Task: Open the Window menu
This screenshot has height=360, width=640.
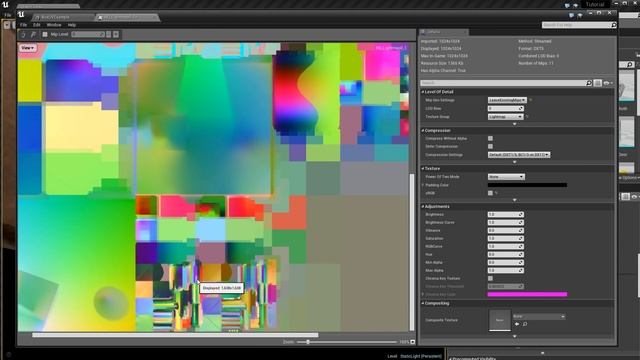Action: [x=54, y=25]
